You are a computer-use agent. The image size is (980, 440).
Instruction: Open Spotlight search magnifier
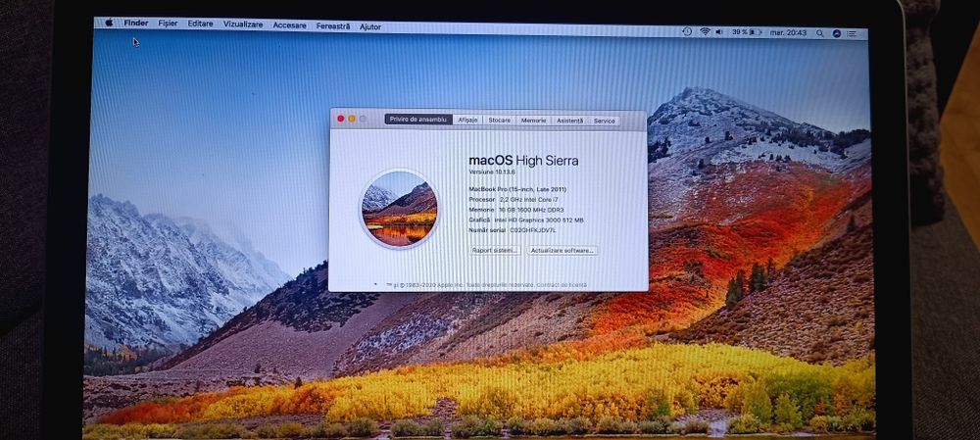(x=819, y=33)
